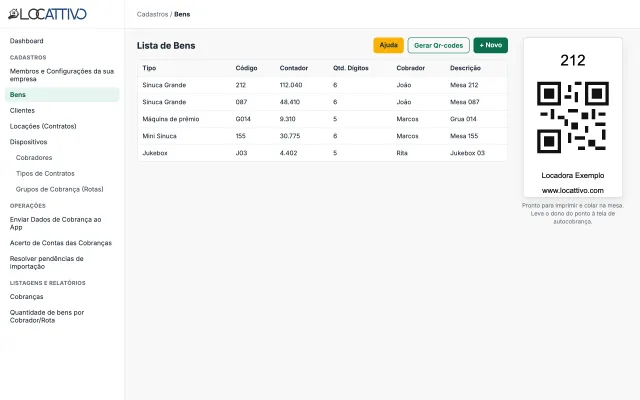Image resolution: width=640 pixels, height=400 pixels.
Task: Open Resolver pendências de importação
Action: (47, 262)
